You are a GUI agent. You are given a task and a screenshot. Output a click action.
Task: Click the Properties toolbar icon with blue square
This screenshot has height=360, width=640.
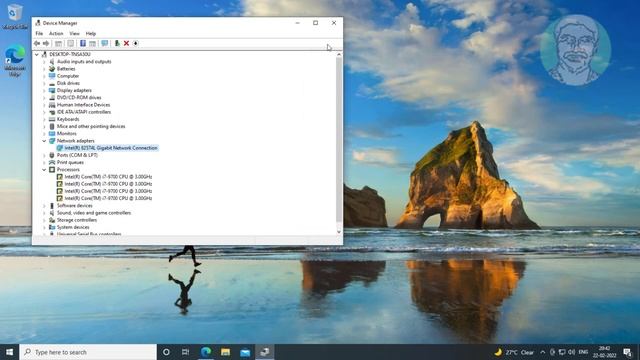coord(82,43)
